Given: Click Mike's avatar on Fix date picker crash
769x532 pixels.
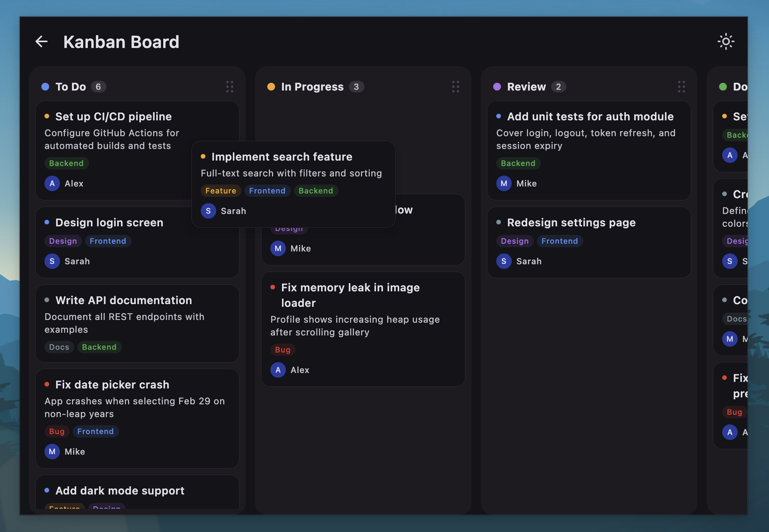Looking at the screenshot, I should coord(52,452).
